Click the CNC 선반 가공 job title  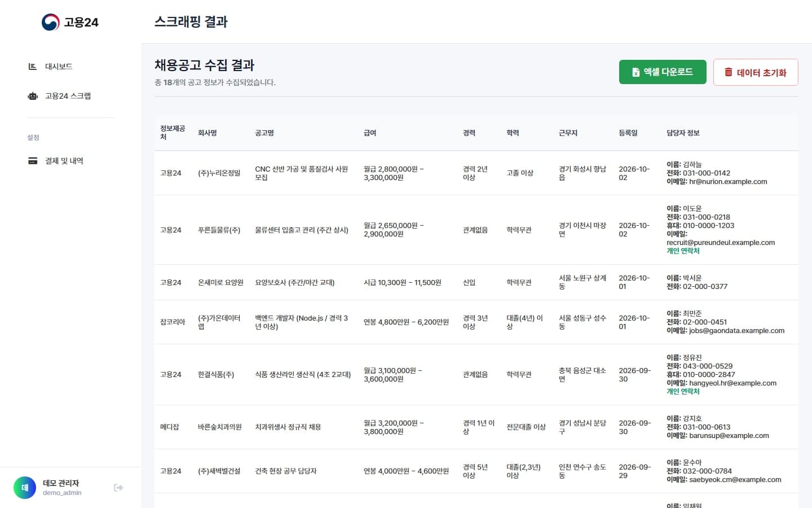pos(302,173)
